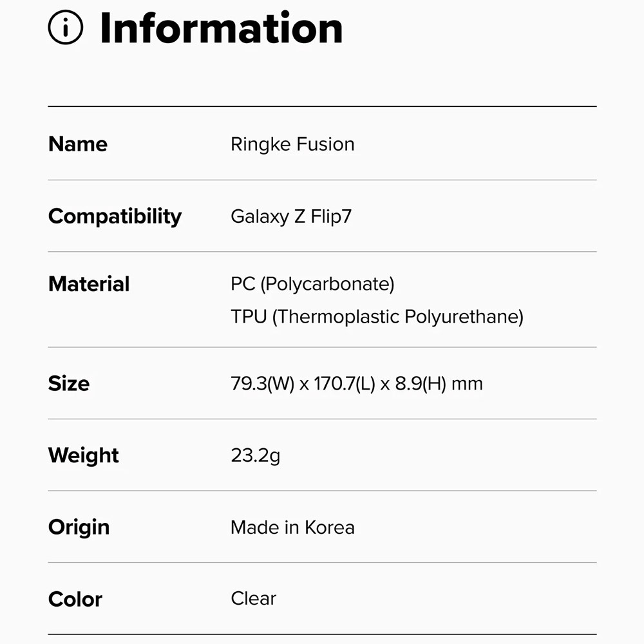Click the TPU (Thermoplastic Polyurethane) text
This screenshot has width=644, height=644.
[x=377, y=317]
